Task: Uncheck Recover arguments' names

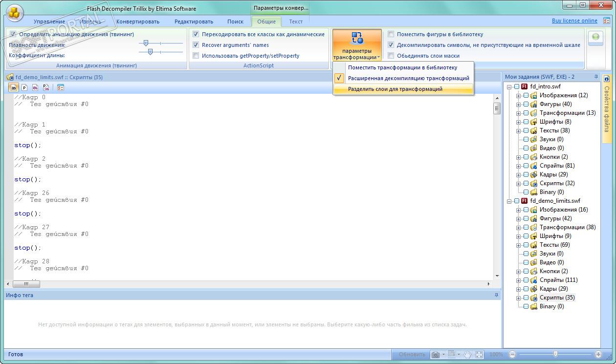Action: tap(196, 45)
